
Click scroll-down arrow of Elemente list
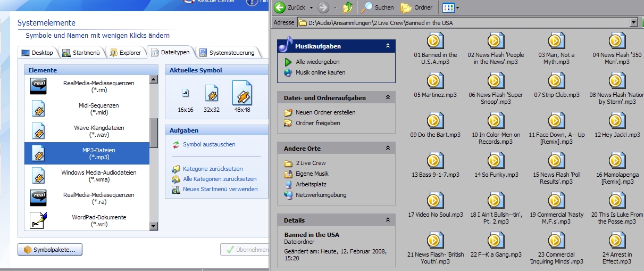tap(154, 226)
